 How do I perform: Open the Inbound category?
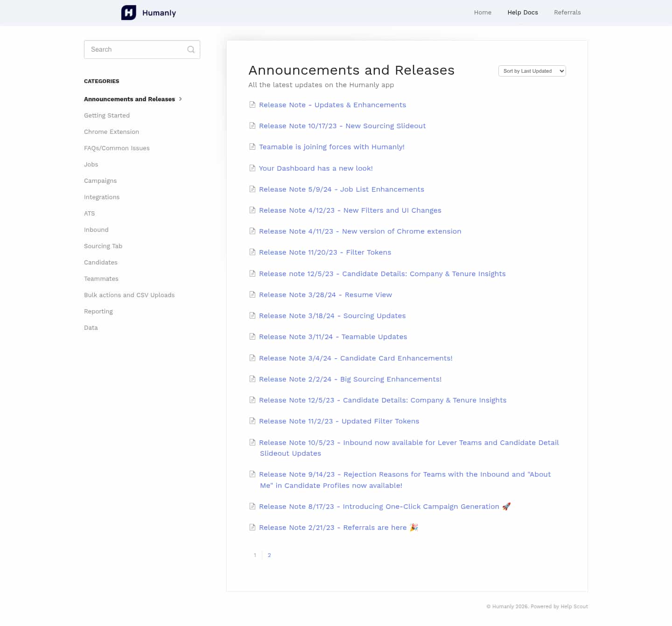[96, 230]
